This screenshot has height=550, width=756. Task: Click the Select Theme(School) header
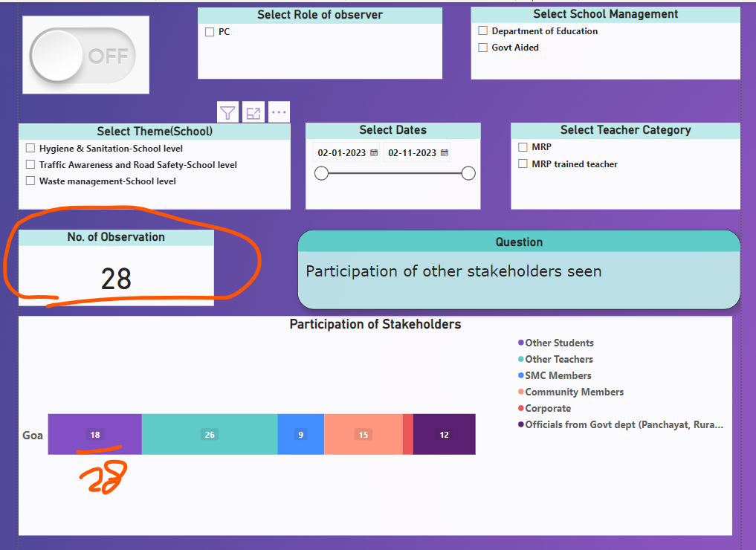tap(155, 131)
